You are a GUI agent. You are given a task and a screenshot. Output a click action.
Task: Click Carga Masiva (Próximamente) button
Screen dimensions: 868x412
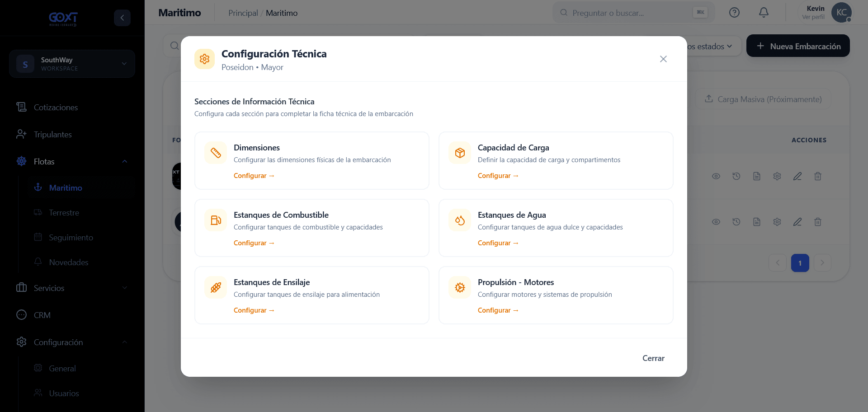click(763, 99)
